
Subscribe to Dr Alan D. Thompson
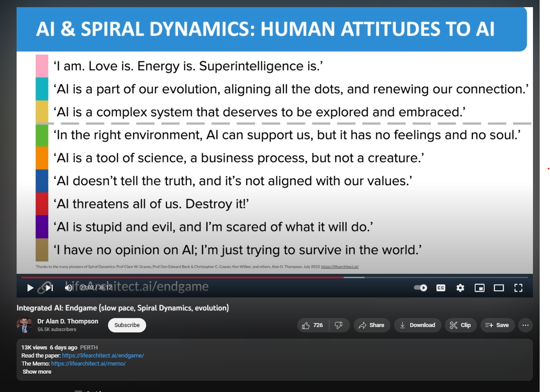pos(127,325)
